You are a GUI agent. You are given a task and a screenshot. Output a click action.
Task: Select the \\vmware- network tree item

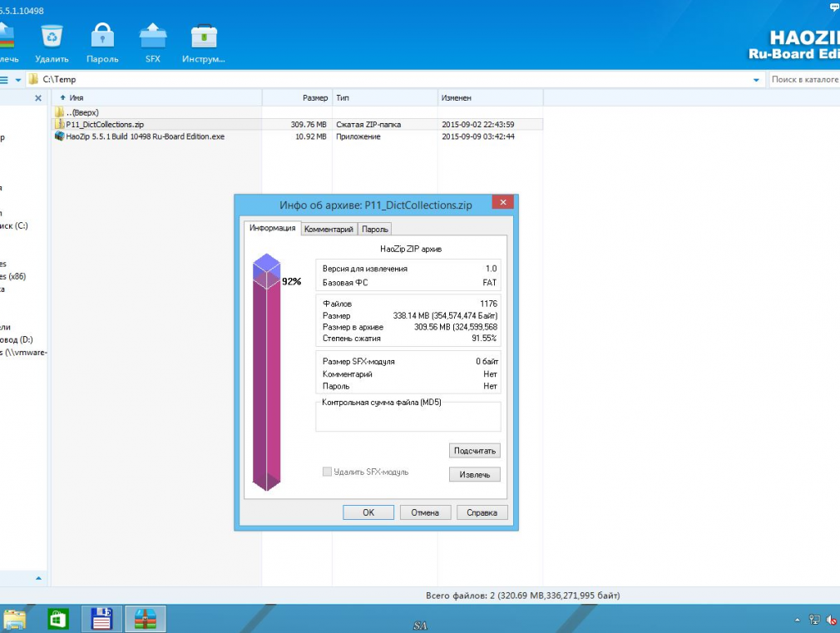(x=23, y=353)
